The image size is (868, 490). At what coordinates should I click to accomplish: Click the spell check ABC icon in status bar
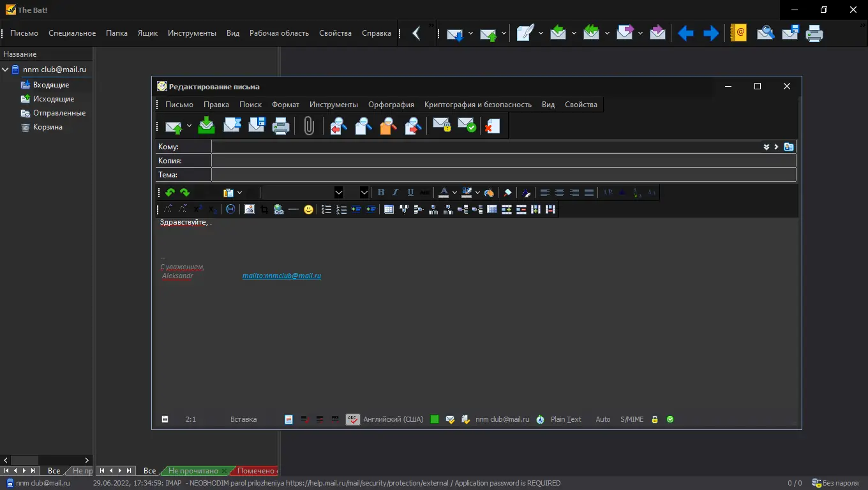pos(353,419)
